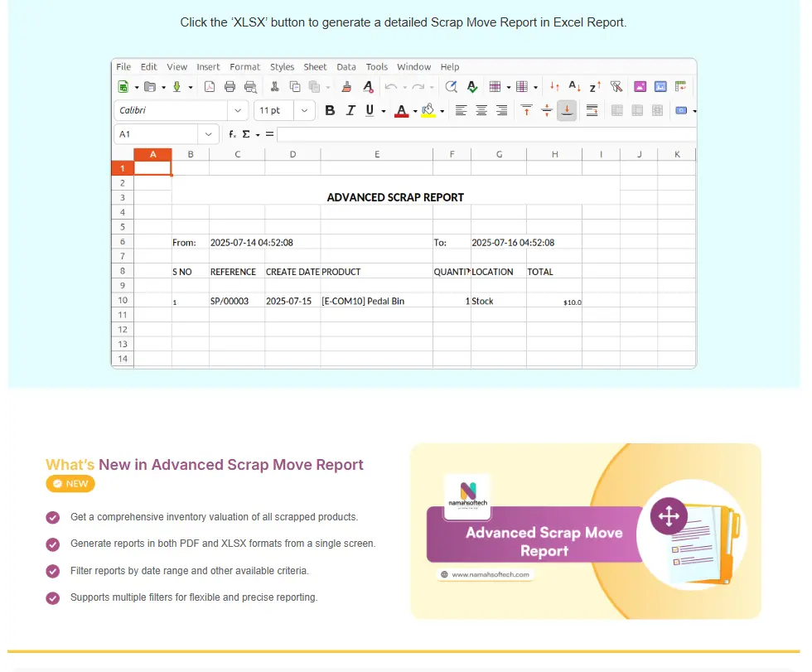Click the Sort Ascending A-Z icon

(x=574, y=86)
